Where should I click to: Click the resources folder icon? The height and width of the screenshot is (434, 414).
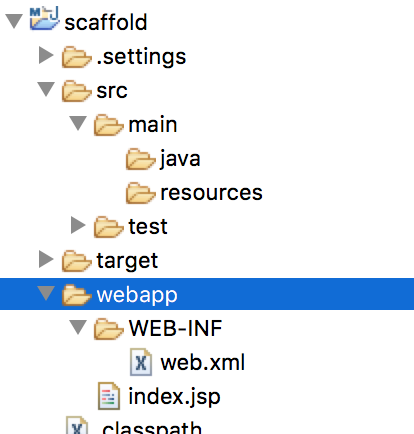(x=141, y=193)
